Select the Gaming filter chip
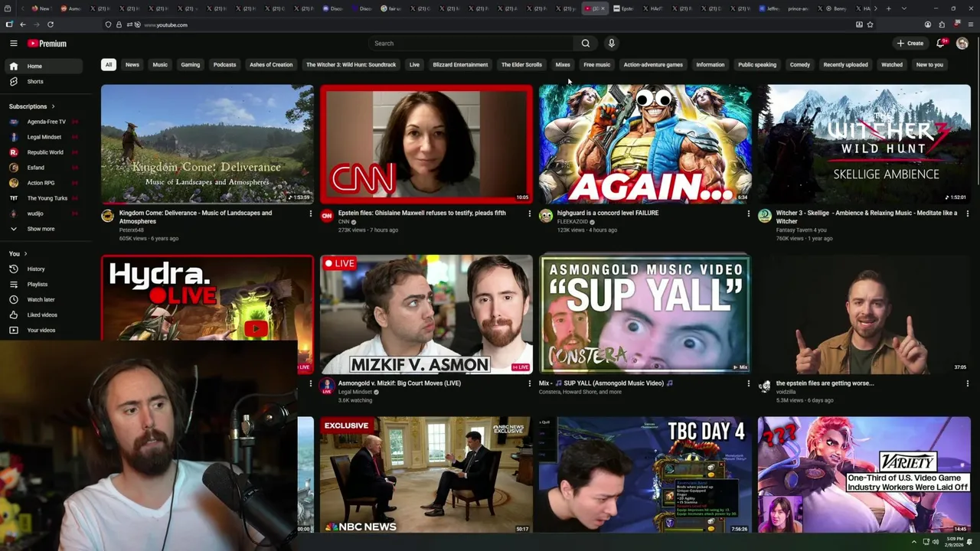Screen dimensions: 980x551 [x=191, y=65]
